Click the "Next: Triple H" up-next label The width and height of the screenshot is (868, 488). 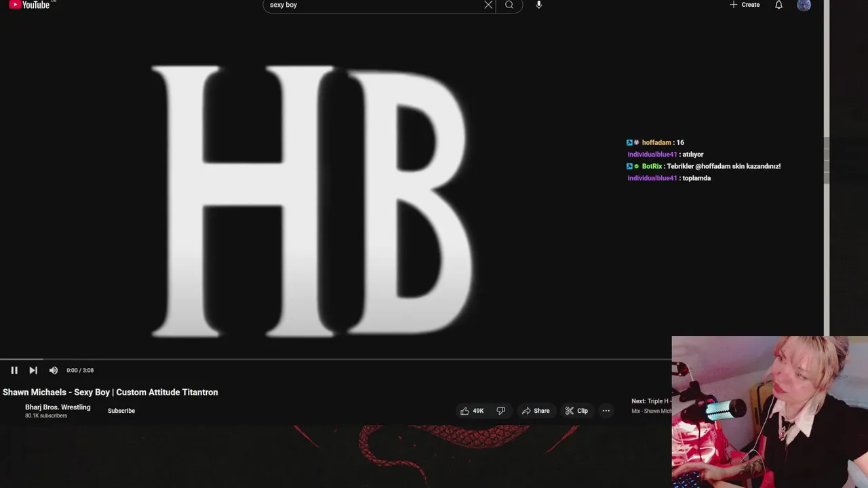click(x=651, y=401)
